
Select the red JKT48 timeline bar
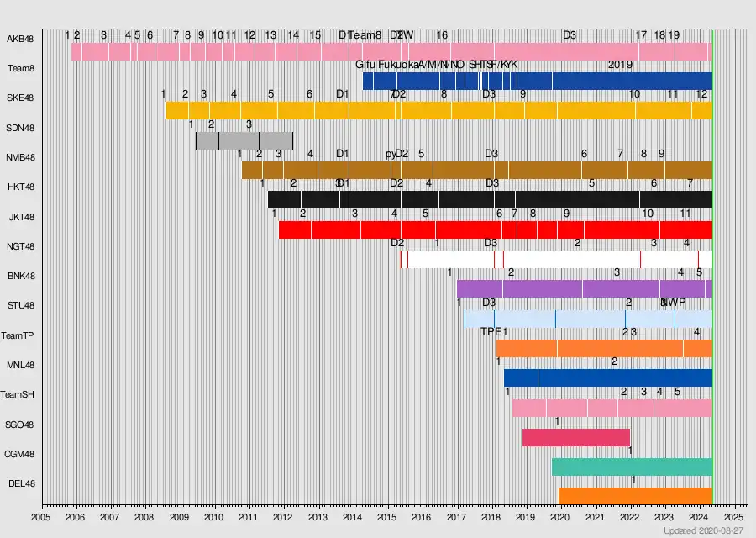[x=496, y=229]
